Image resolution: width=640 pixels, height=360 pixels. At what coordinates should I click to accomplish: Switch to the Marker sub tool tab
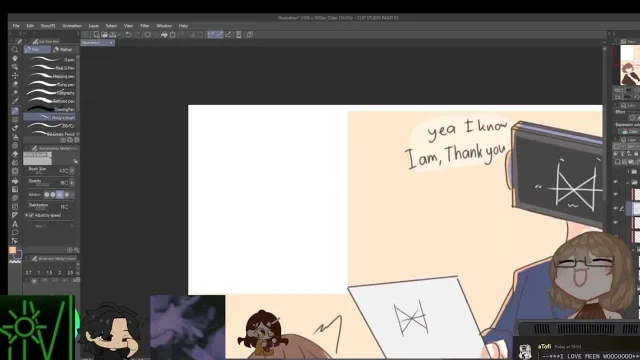pyautogui.click(x=63, y=49)
